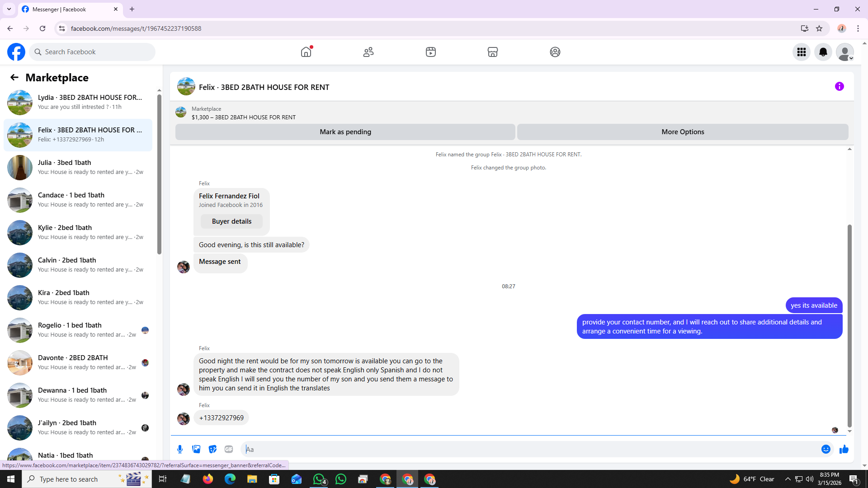Open the Friends icon in top navigation

click(368, 52)
